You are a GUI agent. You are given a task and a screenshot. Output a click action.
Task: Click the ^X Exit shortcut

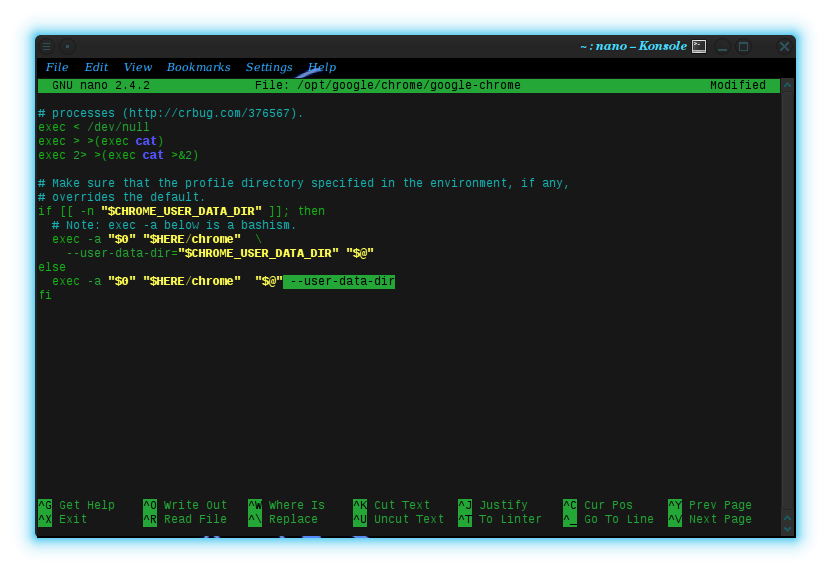tap(63, 519)
